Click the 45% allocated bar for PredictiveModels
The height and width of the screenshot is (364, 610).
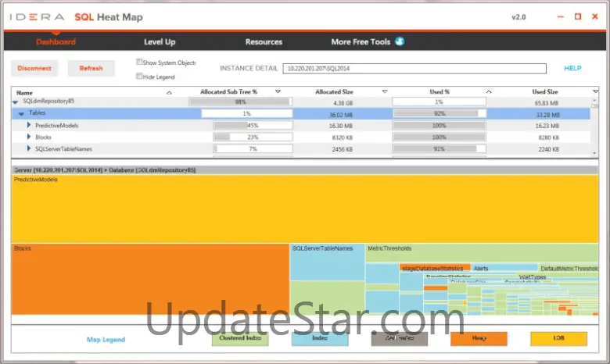pos(253,126)
